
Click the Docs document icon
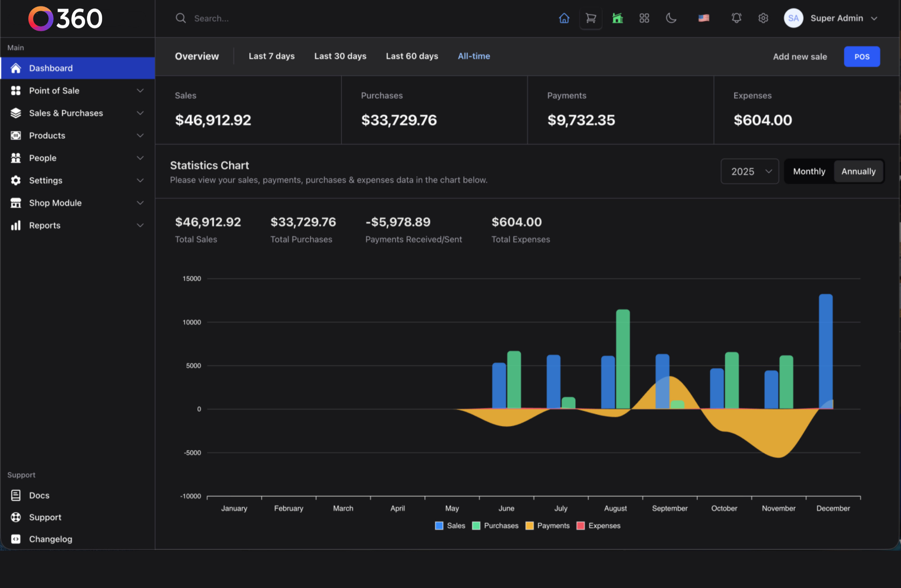[15, 495]
